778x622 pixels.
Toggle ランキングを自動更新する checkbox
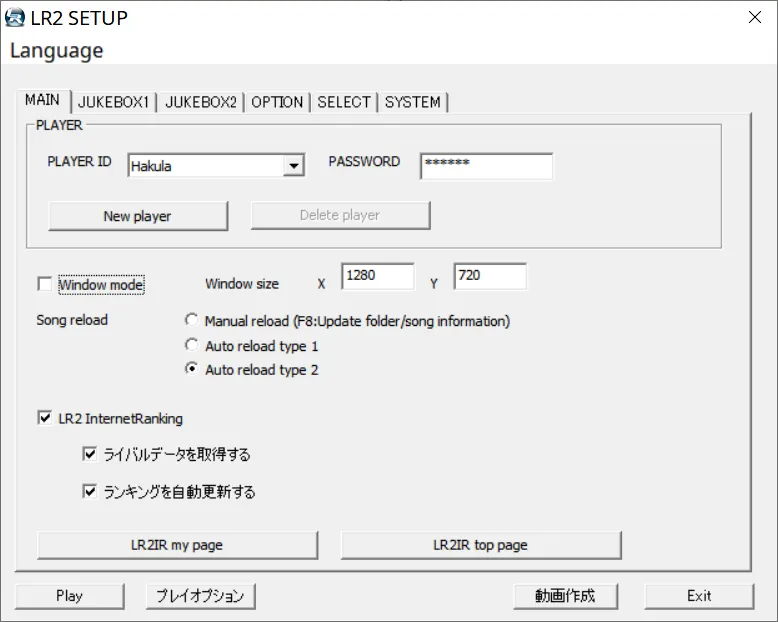pos(89,491)
